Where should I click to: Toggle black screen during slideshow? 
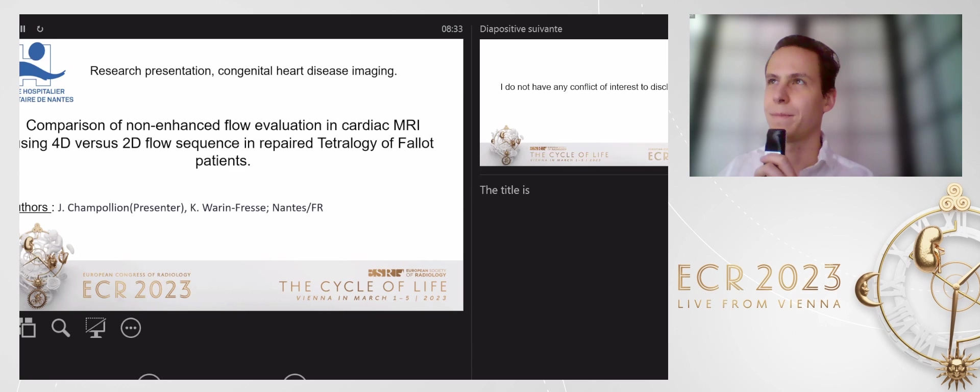(95, 328)
